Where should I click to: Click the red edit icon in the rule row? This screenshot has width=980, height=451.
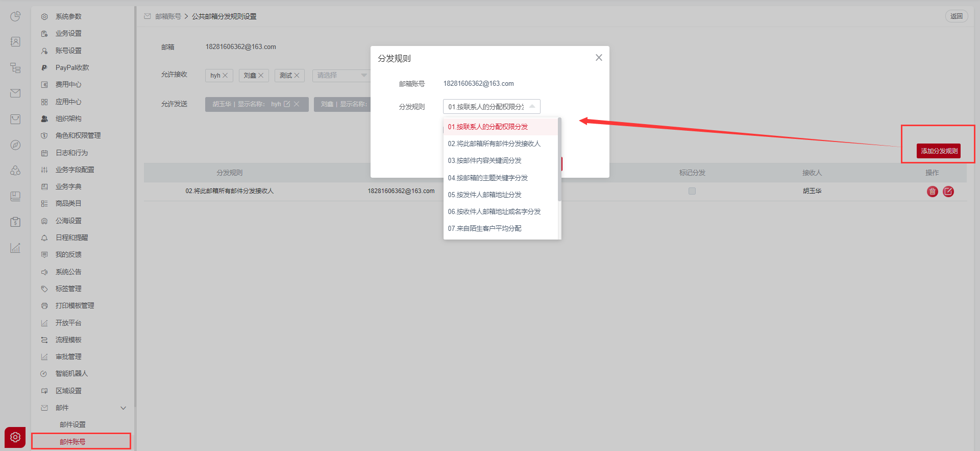click(x=948, y=192)
